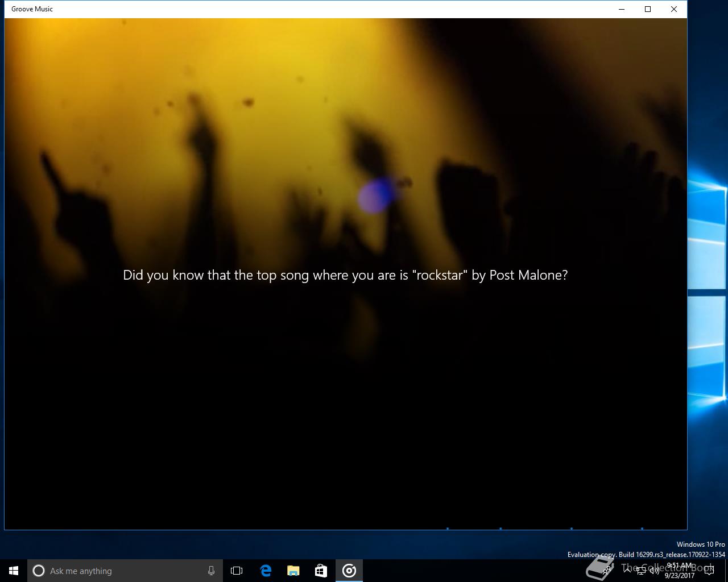Click the Cortana microphone icon
Image resolution: width=728 pixels, height=582 pixels.
click(x=211, y=571)
